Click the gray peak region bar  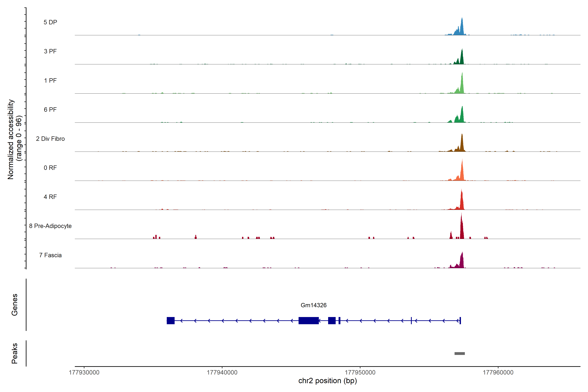point(459,353)
